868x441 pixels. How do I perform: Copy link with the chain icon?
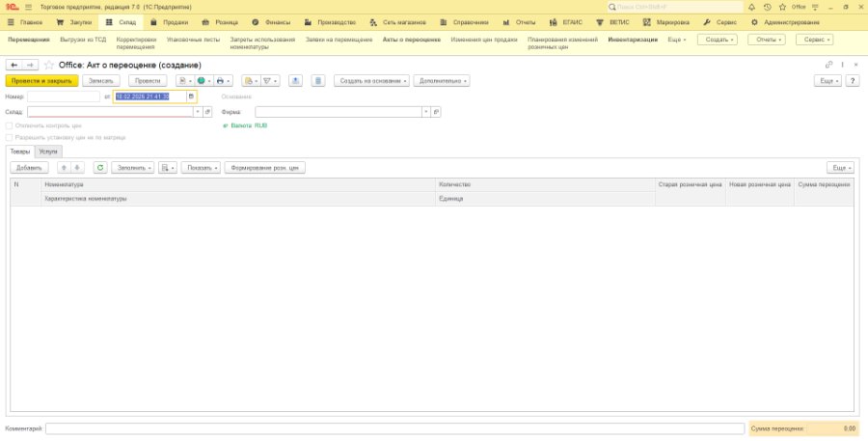[828, 65]
